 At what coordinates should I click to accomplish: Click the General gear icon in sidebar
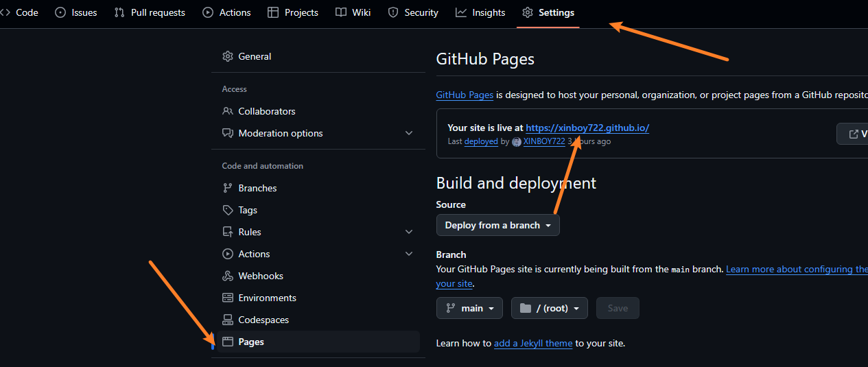(228, 56)
